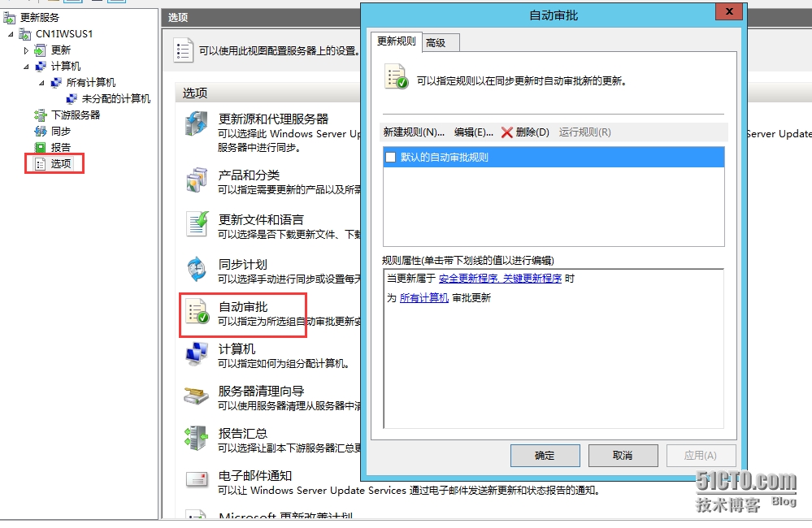Click the 同步计划 clock icon
The image size is (812, 528).
(x=197, y=269)
